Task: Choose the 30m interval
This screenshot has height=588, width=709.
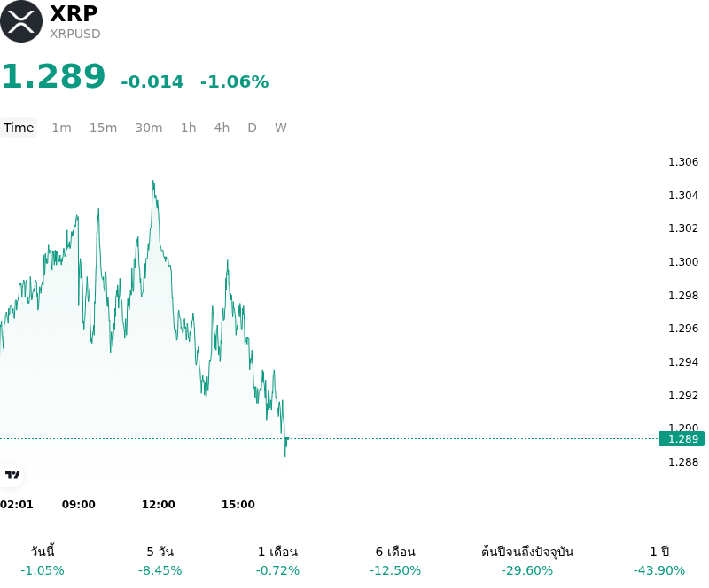Action: pos(149,128)
